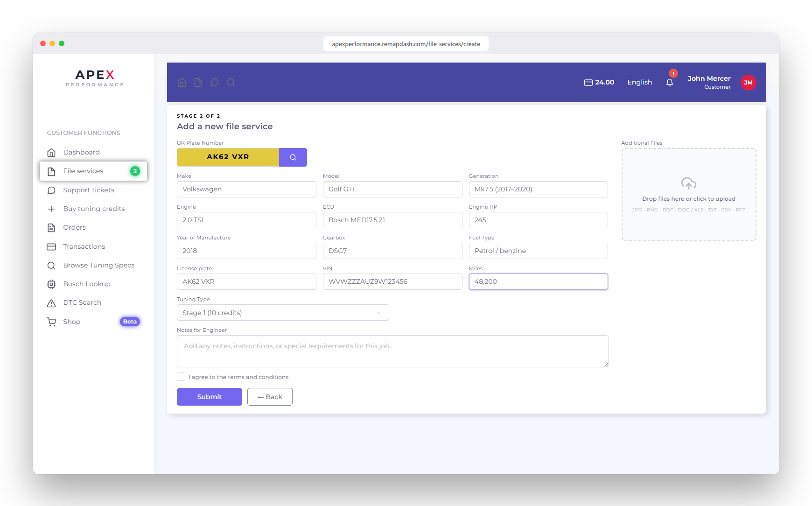Click the Beta badge next to Shop

tap(130, 322)
